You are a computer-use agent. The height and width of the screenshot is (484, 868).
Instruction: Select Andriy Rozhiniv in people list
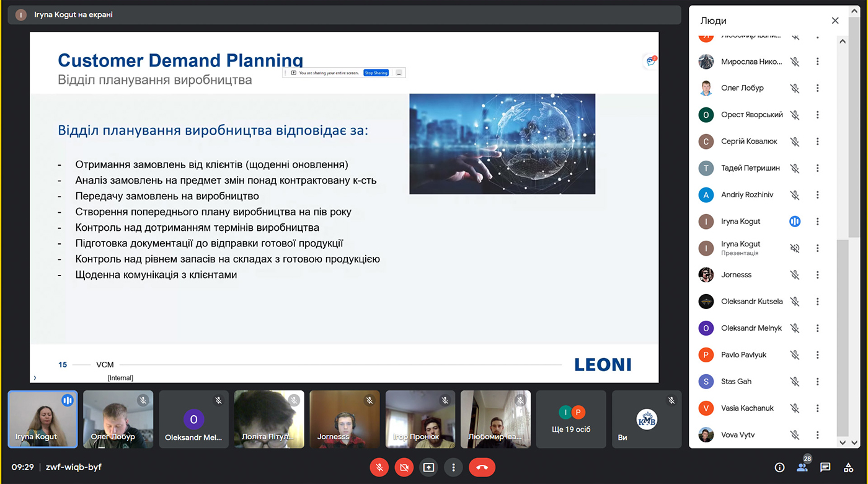coord(746,195)
